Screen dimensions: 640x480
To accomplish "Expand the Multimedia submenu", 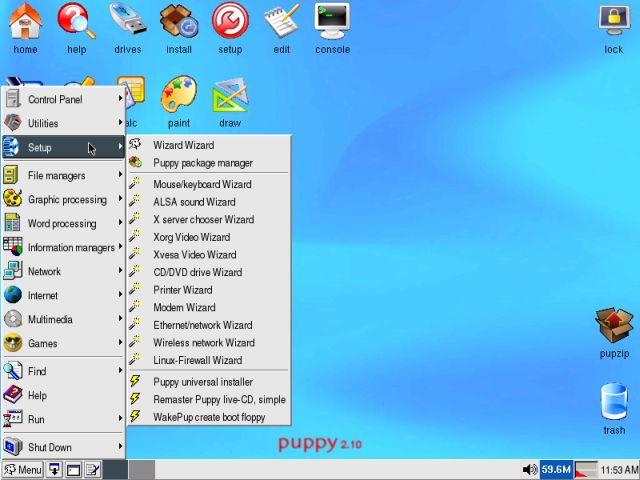I will point(63,319).
